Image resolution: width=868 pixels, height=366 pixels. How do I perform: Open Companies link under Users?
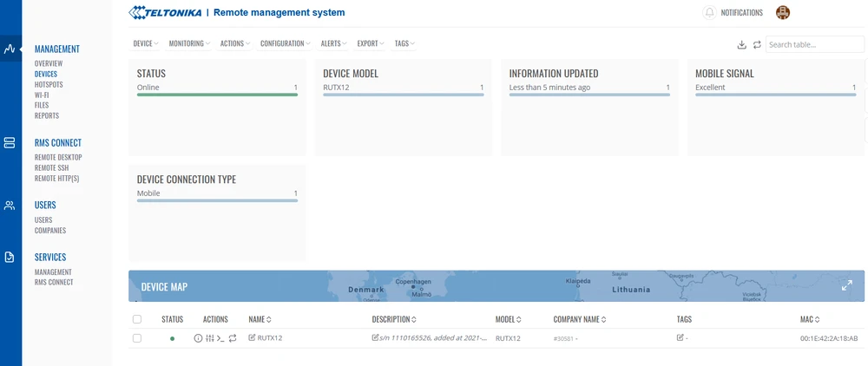pyautogui.click(x=50, y=231)
